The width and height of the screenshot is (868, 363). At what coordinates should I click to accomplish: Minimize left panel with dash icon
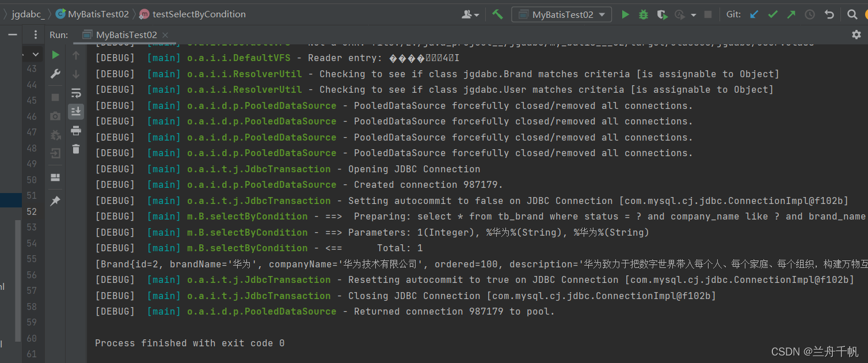[x=12, y=35]
